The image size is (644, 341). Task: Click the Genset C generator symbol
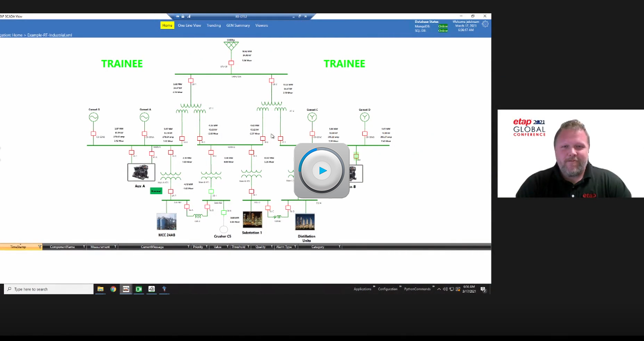[312, 117]
